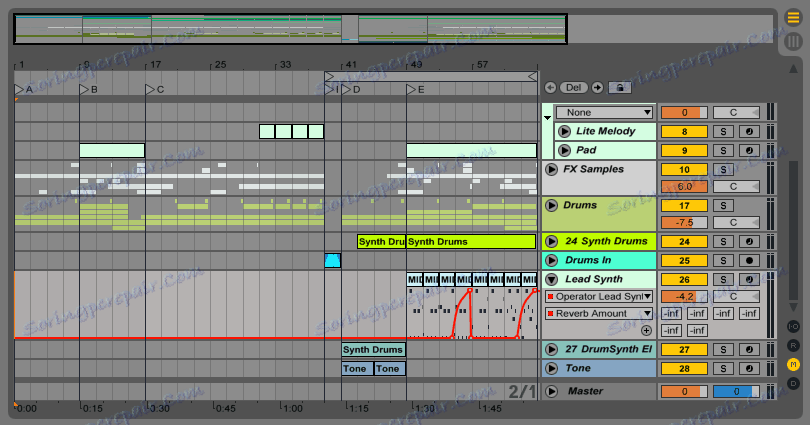Unfold the Drums track
810x425 pixels.
tap(551, 206)
